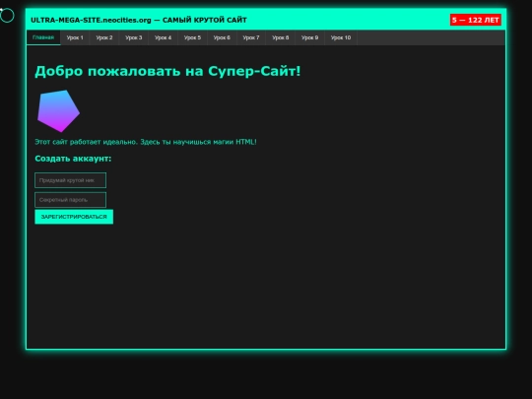
Task: Click the "Секретный пароль" password field
Action: tap(70, 200)
